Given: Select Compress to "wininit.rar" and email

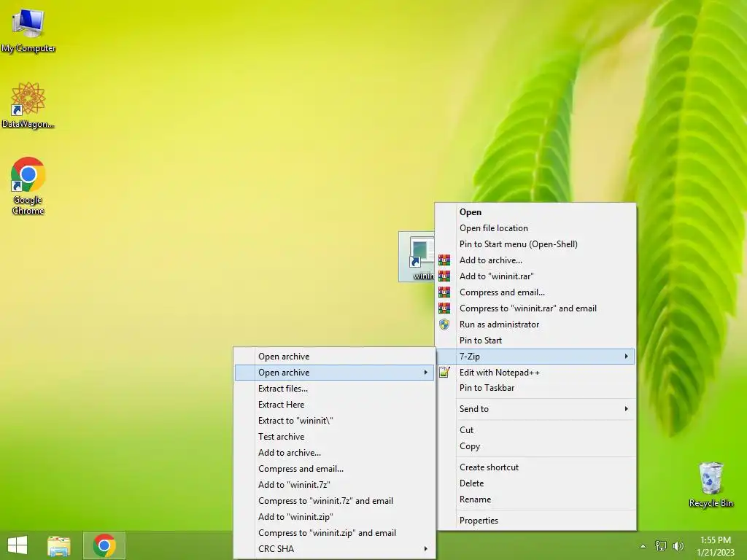Looking at the screenshot, I should coord(536,308).
